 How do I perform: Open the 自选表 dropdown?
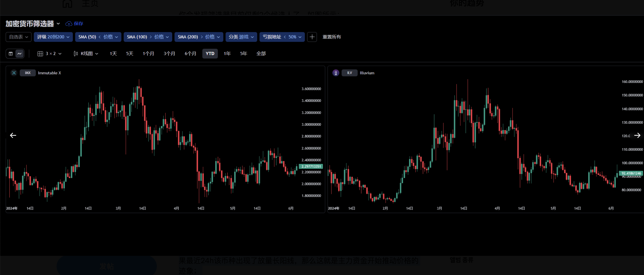[18, 37]
